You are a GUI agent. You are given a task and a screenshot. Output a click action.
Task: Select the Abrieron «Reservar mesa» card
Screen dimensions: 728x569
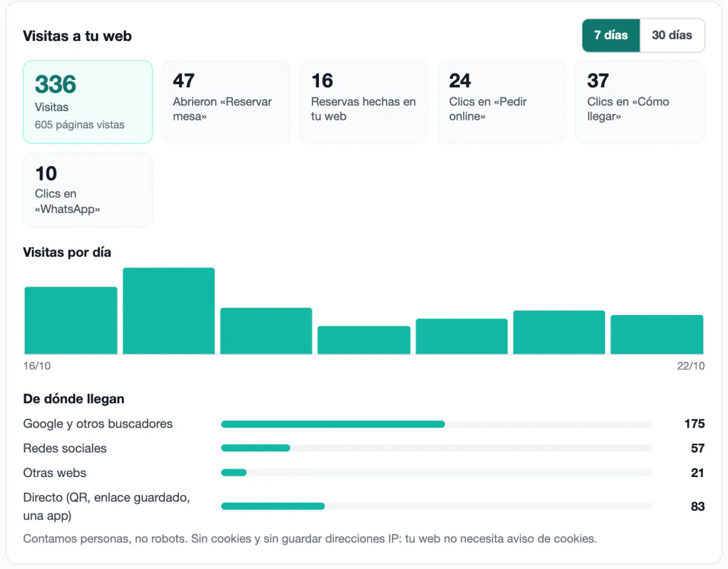226,102
